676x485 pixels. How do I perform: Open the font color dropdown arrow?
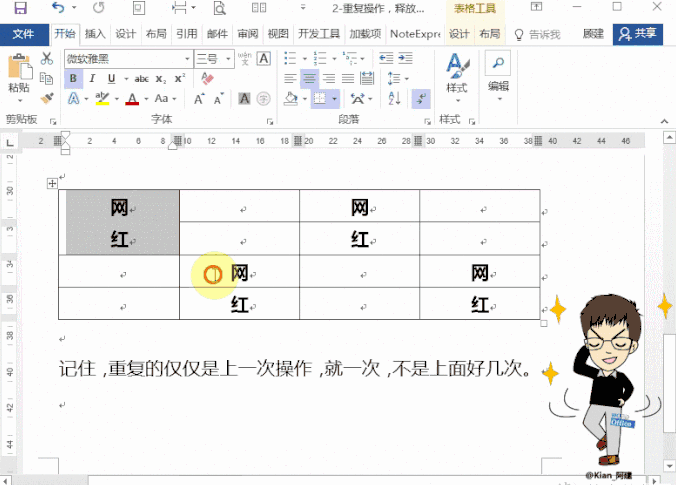pyautogui.click(x=146, y=99)
